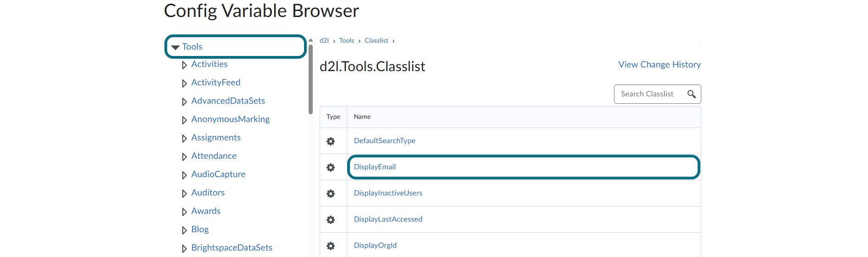Expand the AdvancedDataSets node arrow
868x257 pixels.
(184, 102)
